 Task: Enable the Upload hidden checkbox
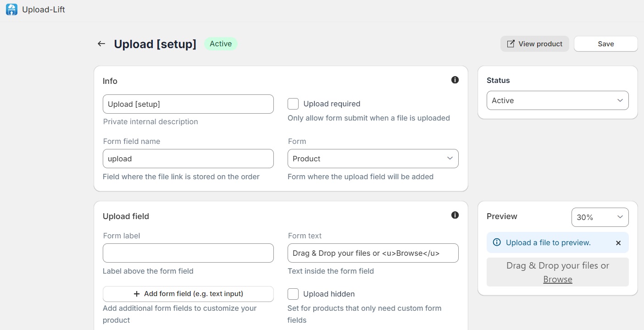tap(293, 294)
